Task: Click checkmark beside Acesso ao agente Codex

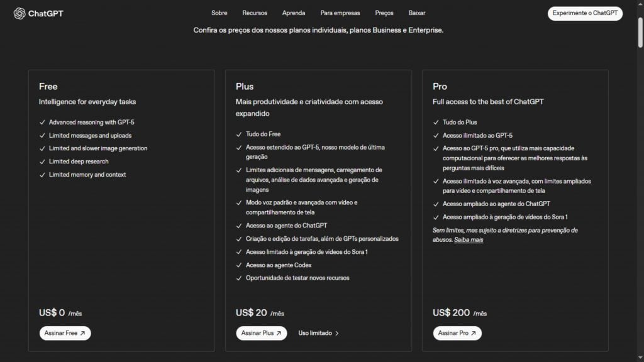Action: pyautogui.click(x=239, y=265)
